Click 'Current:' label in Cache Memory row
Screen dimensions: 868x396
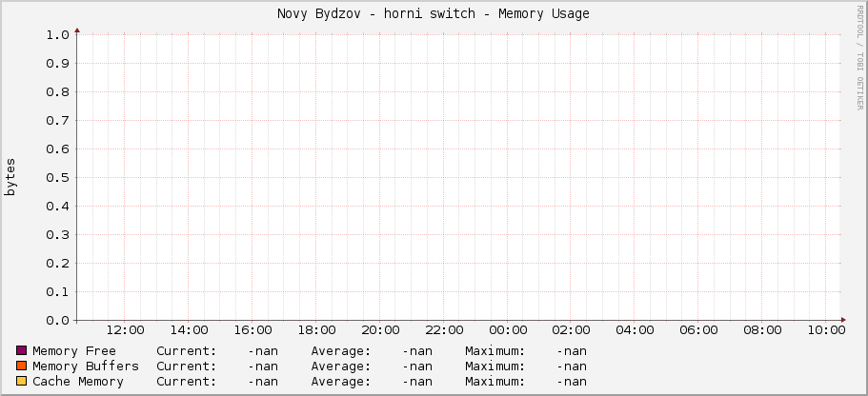pyautogui.click(x=187, y=382)
